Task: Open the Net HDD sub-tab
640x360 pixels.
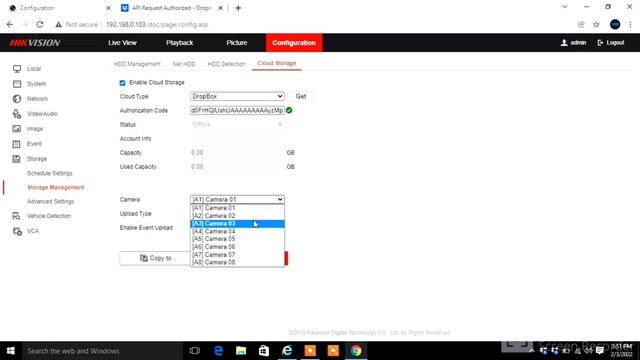Action: pyautogui.click(x=184, y=64)
